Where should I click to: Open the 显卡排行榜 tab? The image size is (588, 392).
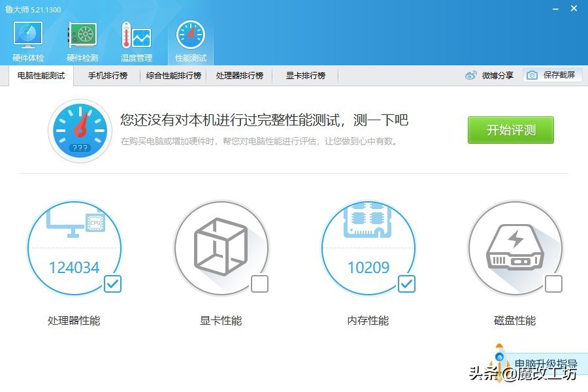[x=305, y=76]
